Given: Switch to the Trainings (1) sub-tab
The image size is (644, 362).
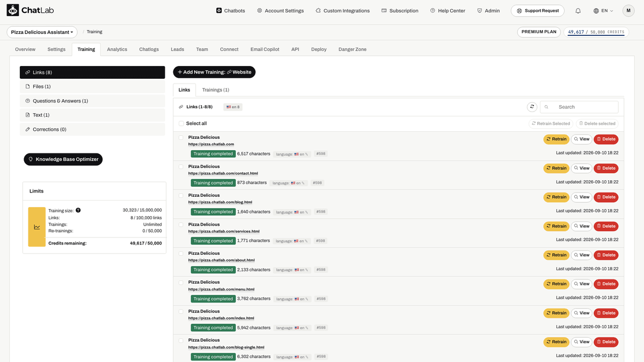Looking at the screenshot, I should [216, 90].
